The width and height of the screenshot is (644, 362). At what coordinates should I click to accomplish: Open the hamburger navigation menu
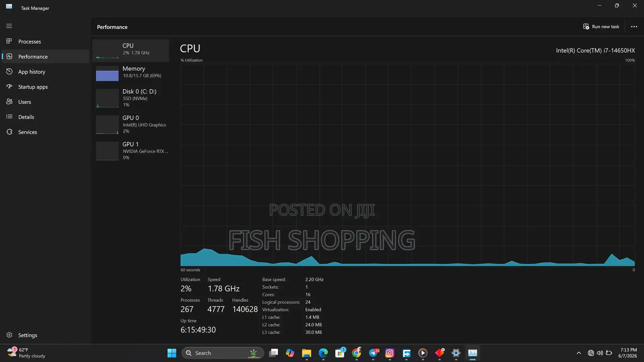9,26
